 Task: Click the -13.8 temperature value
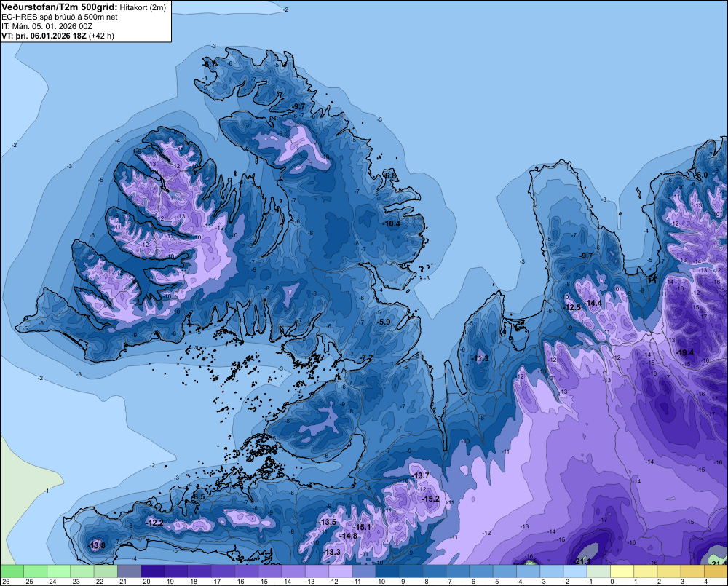click(97, 545)
